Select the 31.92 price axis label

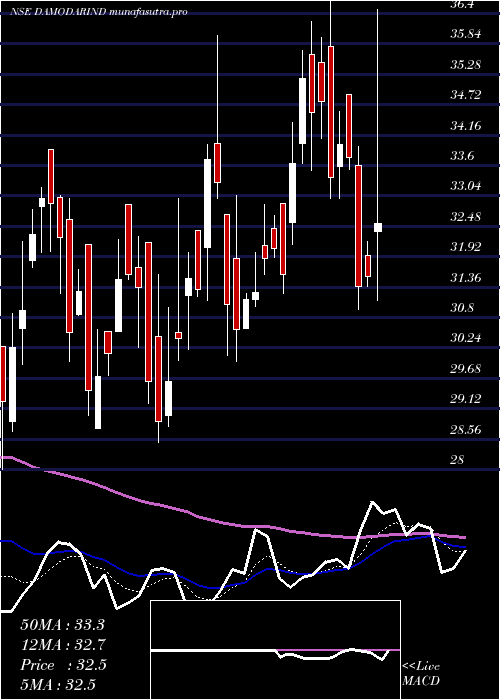point(466,247)
